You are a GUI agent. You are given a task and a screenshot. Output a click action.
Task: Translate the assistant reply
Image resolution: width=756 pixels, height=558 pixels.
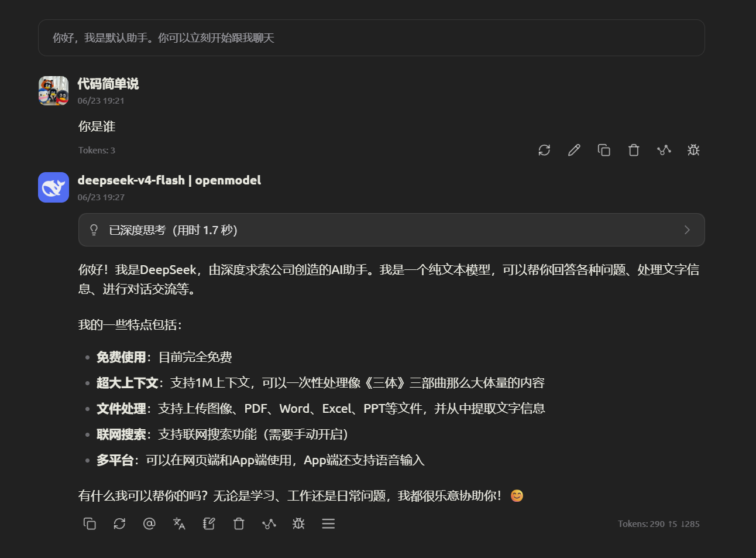click(179, 523)
